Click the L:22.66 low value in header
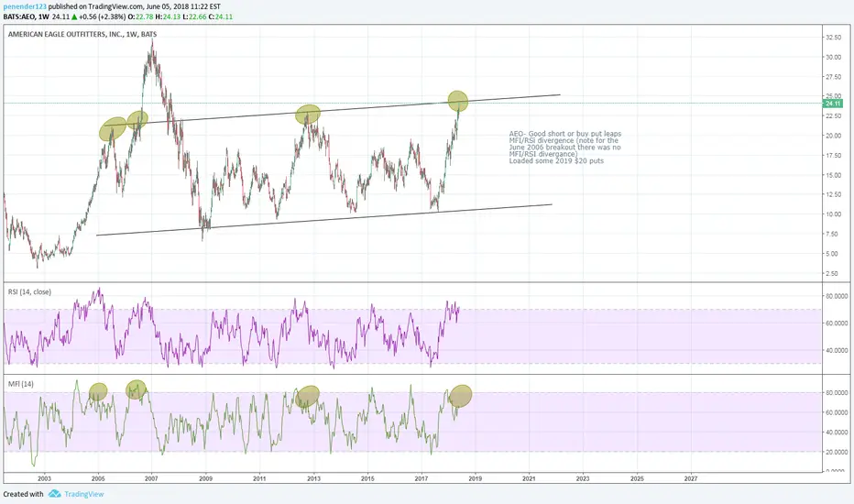Image resolution: width=854 pixels, height=504 pixels. click(x=195, y=16)
